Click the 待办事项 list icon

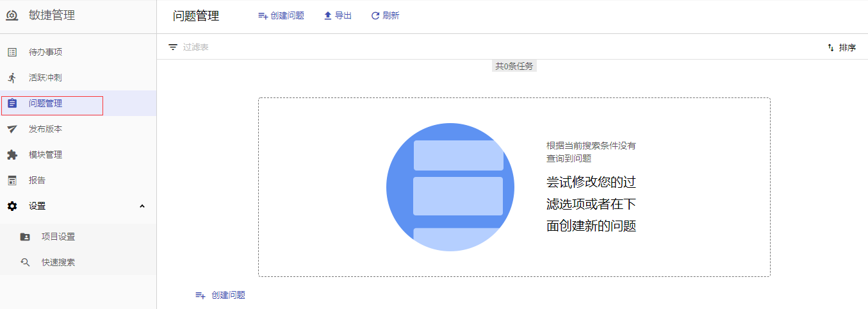[12, 52]
